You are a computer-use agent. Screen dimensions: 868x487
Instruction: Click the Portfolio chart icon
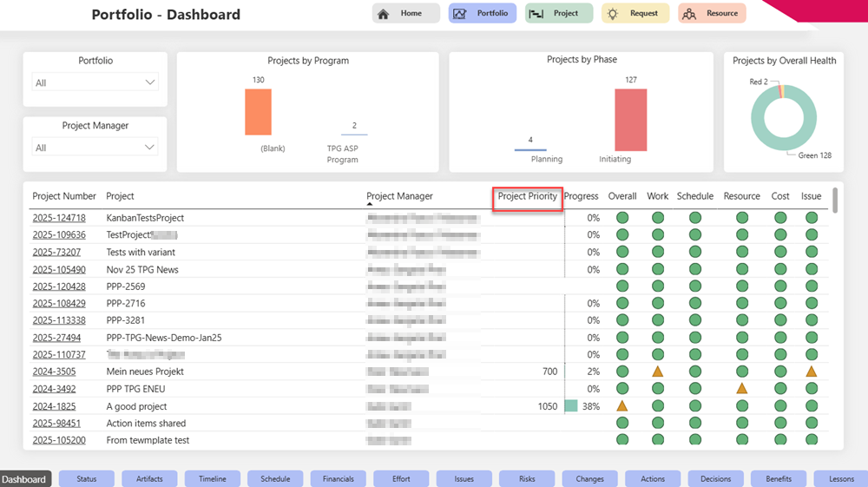459,14
